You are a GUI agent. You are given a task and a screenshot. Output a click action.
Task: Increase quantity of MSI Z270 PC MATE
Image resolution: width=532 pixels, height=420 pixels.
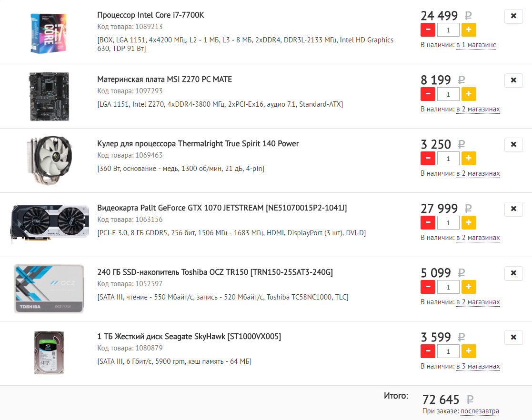[469, 94]
